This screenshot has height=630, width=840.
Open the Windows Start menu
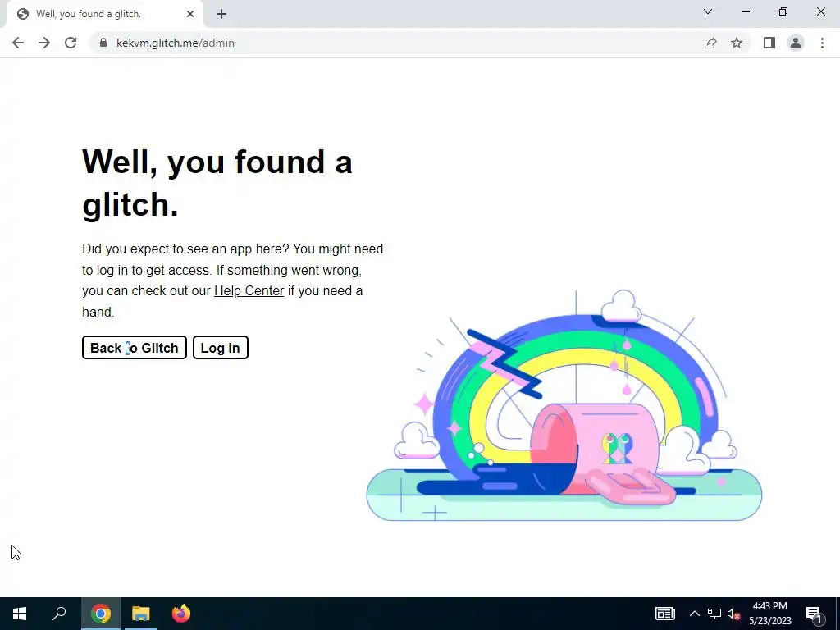[x=20, y=614]
